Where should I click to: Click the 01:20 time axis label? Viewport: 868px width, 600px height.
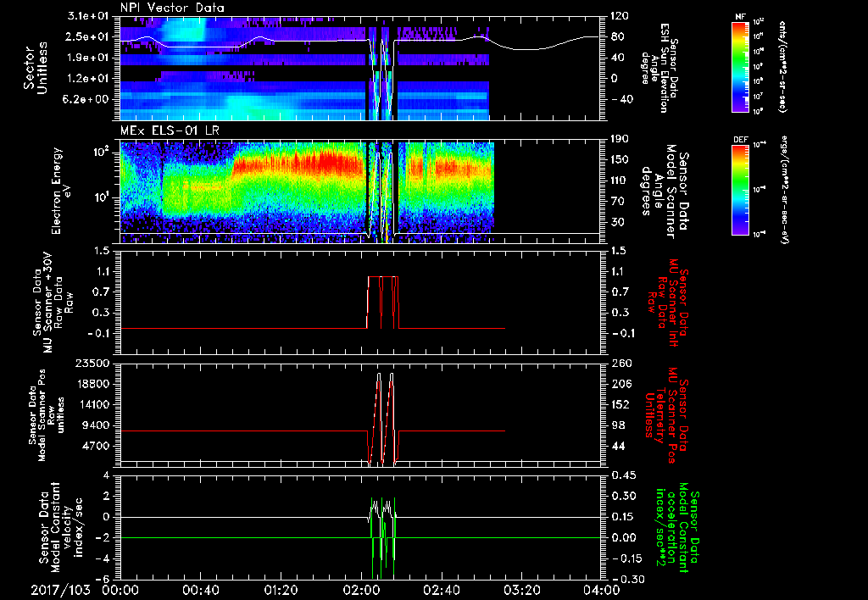point(281,589)
